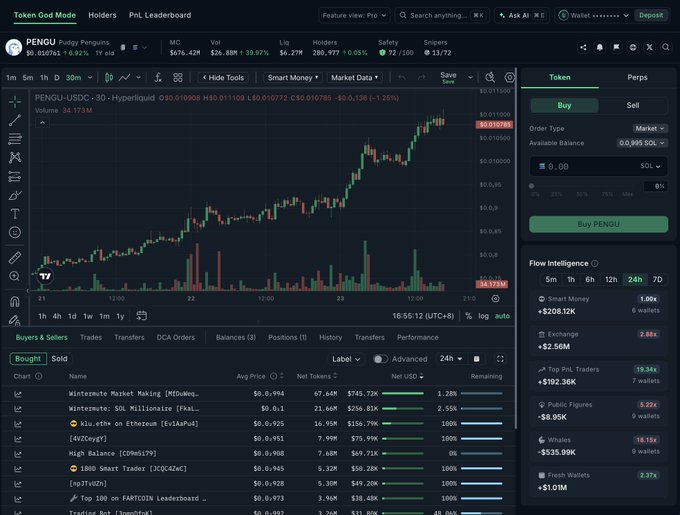Viewport: 680px width, 515px height.
Task: Open the indicators fx menu
Action: pos(158,78)
